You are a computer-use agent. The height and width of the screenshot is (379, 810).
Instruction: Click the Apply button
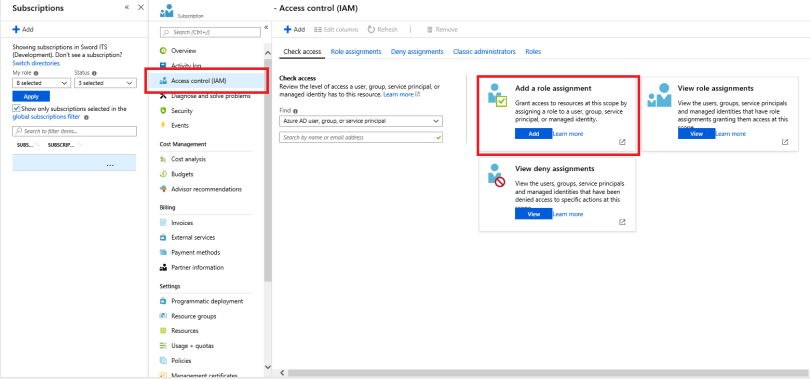coord(31,97)
